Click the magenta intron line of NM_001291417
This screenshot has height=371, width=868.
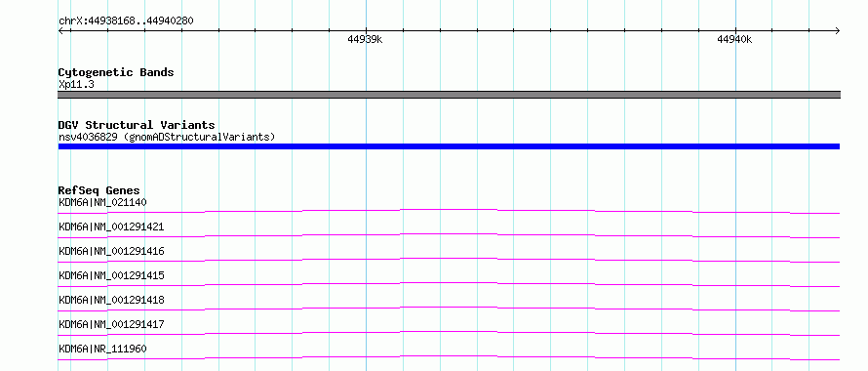tap(449, 332)
